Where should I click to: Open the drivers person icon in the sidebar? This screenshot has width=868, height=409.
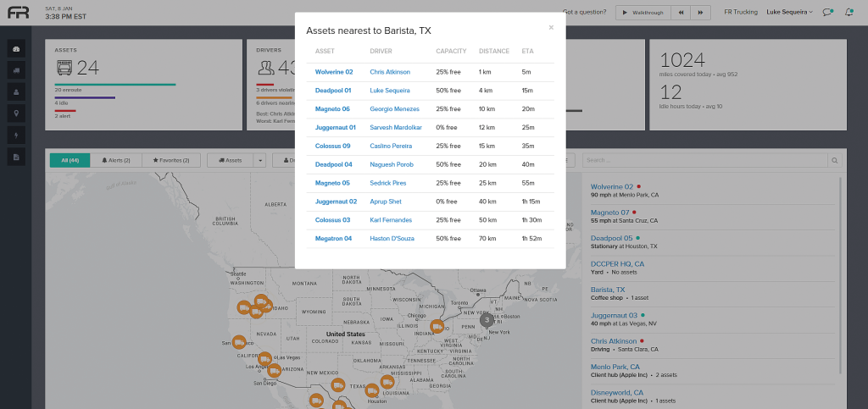(16, 91)
